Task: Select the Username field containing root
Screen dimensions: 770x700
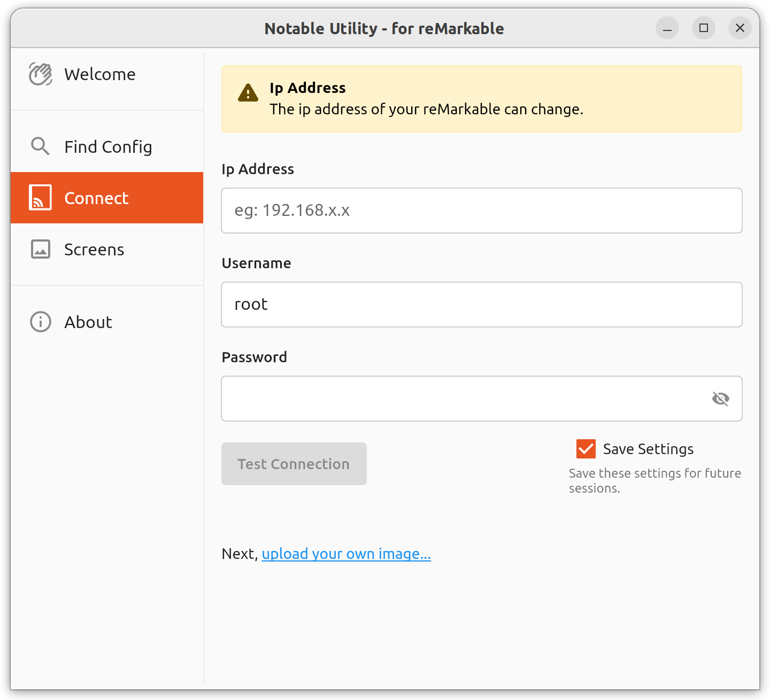Action: pyautogui.click(x=481, y=305)
